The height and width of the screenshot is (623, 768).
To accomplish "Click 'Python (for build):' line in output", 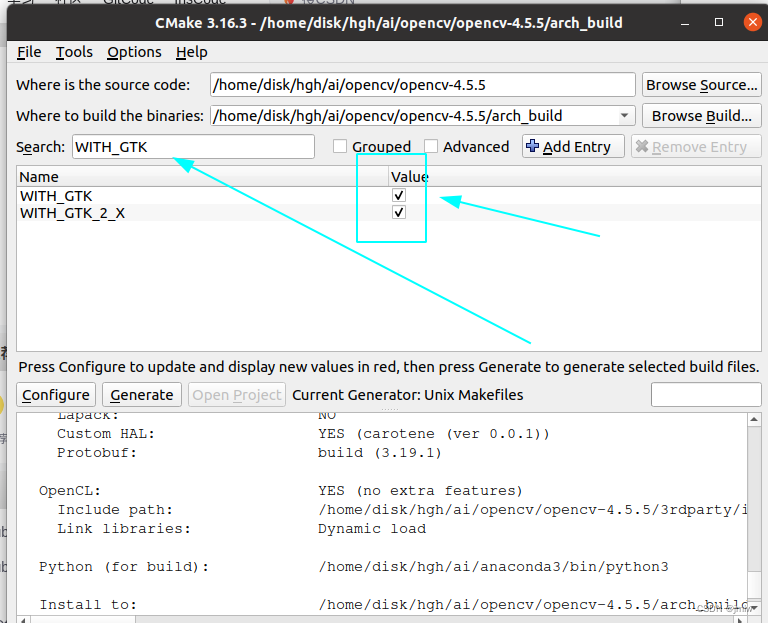I will tap(124, 567).
